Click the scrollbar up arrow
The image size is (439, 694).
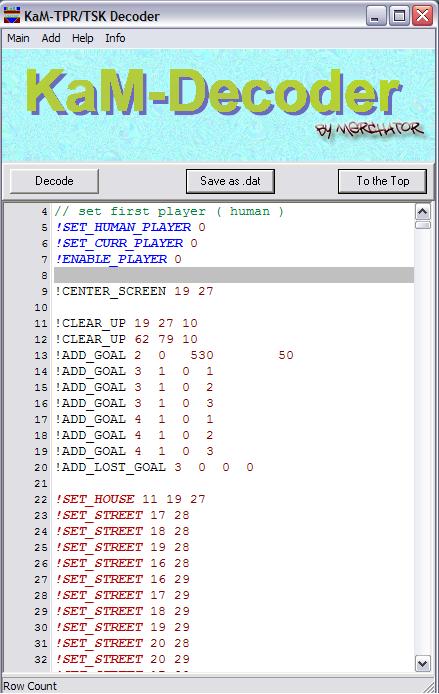[423, 212]
